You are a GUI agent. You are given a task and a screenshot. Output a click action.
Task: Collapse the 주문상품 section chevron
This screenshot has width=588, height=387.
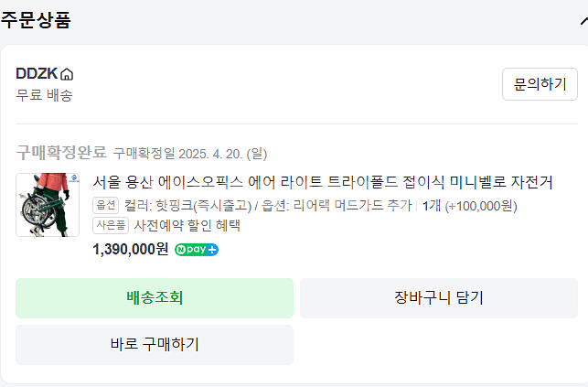[583, 20]
